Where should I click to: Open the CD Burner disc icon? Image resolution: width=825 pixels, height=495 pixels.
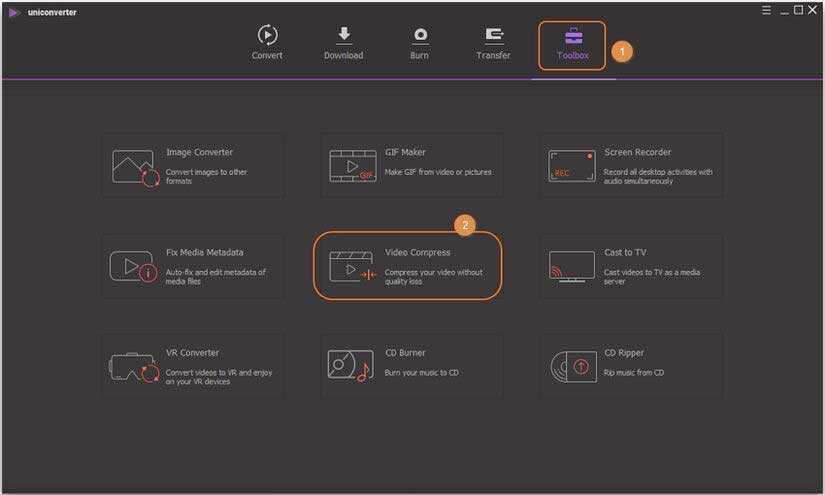(x=350, y=366)
